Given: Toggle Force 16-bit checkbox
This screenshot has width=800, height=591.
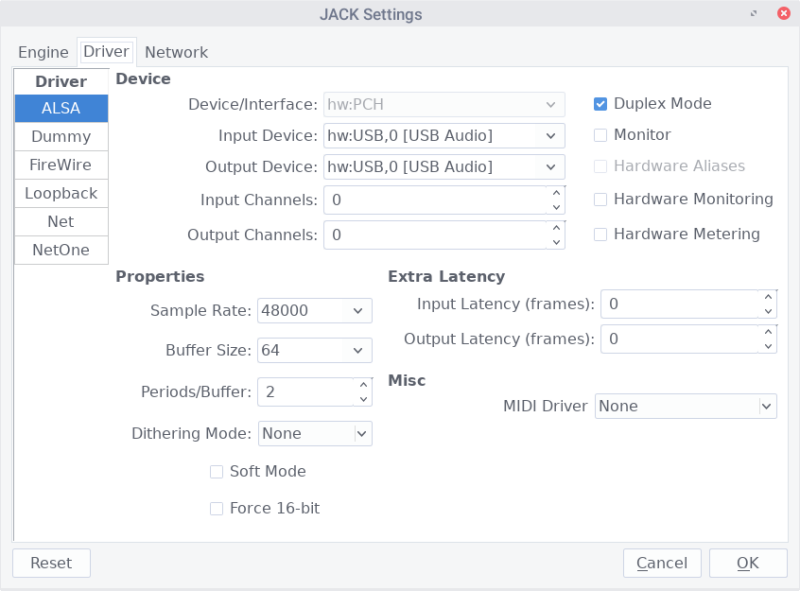Looking at the screenshot, I should point(216,509).
